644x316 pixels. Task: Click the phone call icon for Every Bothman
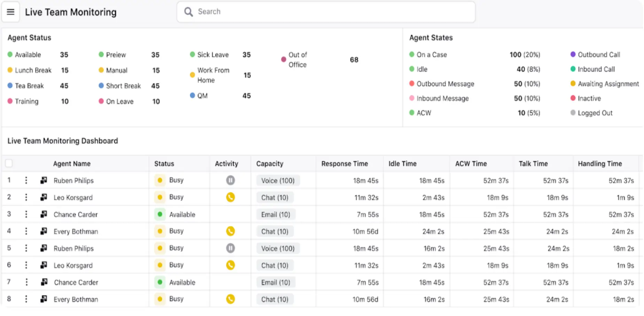coord(230,231)
